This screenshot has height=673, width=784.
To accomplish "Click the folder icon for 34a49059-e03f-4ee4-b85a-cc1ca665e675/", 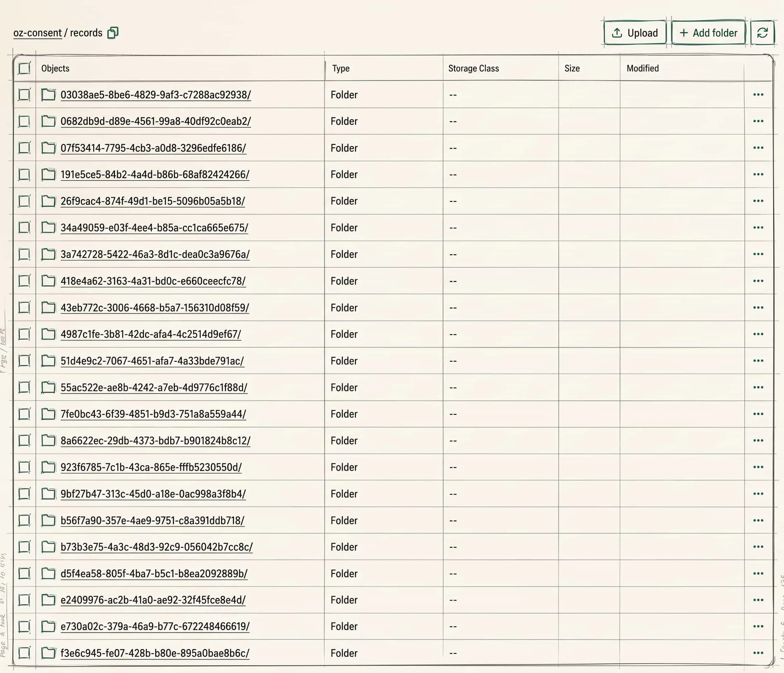I will point(48,228).
